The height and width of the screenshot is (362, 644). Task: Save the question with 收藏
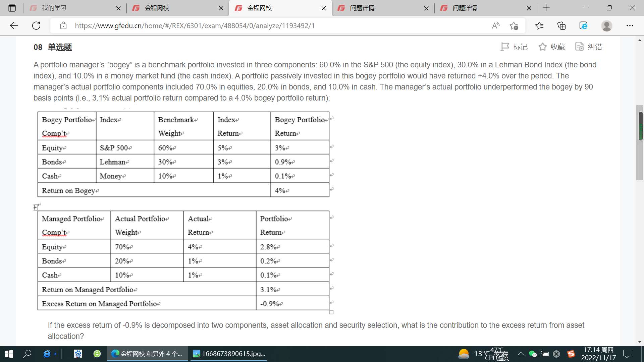tap(552, 47)
